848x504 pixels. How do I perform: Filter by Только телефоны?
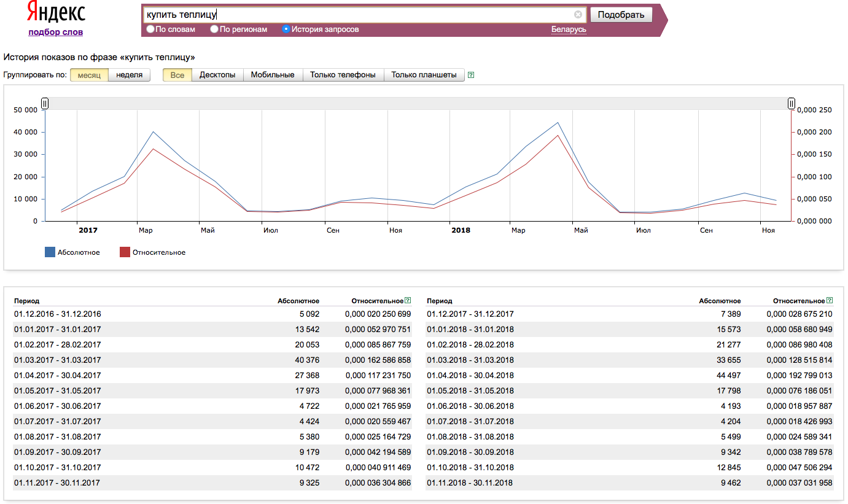(343, 75)
